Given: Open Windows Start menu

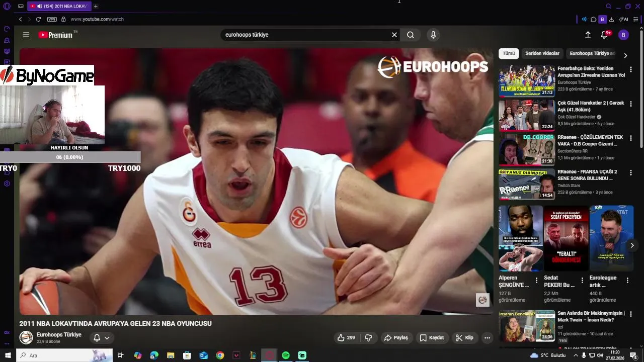Looking at the screenshot, I should pyautogui.click(x=8, y=355).
